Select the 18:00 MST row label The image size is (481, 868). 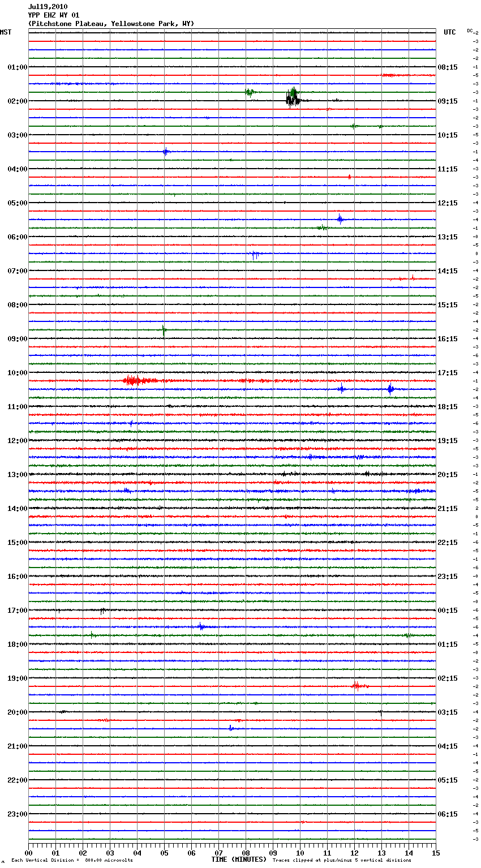[x=17, y=644]
